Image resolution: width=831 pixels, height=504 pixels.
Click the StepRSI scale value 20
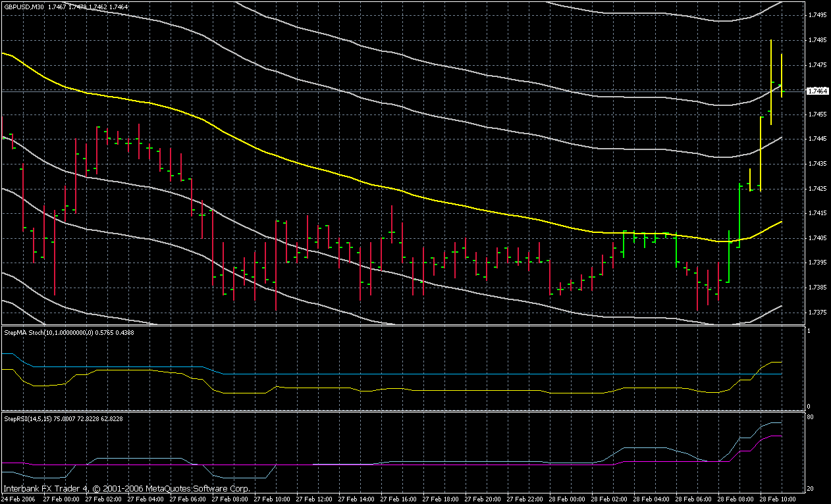(811, 489)
